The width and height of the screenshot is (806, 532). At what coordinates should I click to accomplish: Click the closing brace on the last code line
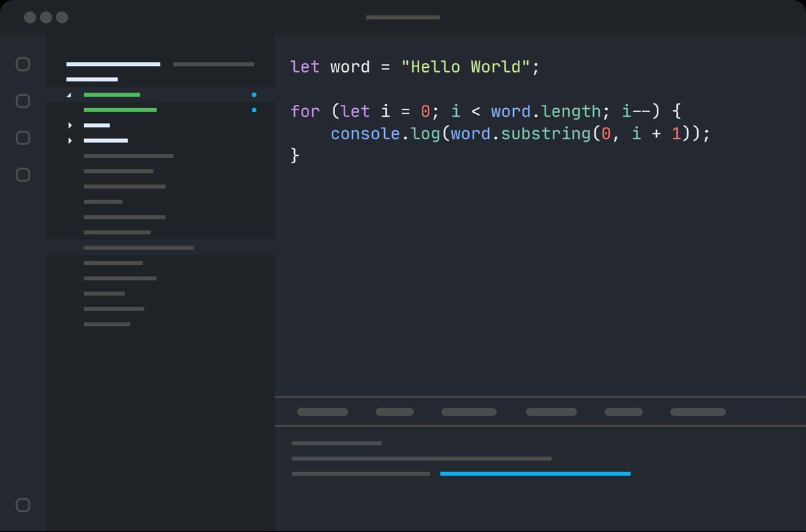[295, 155]
